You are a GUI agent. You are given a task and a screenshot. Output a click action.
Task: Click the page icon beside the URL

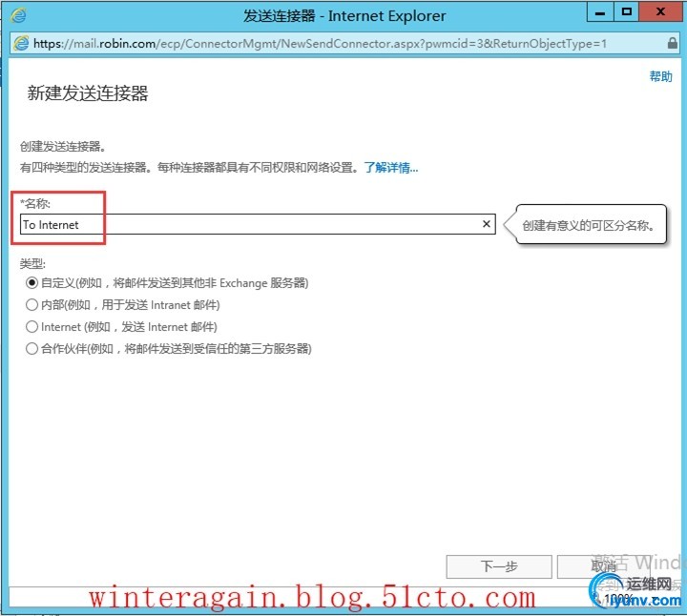(21, 43)
